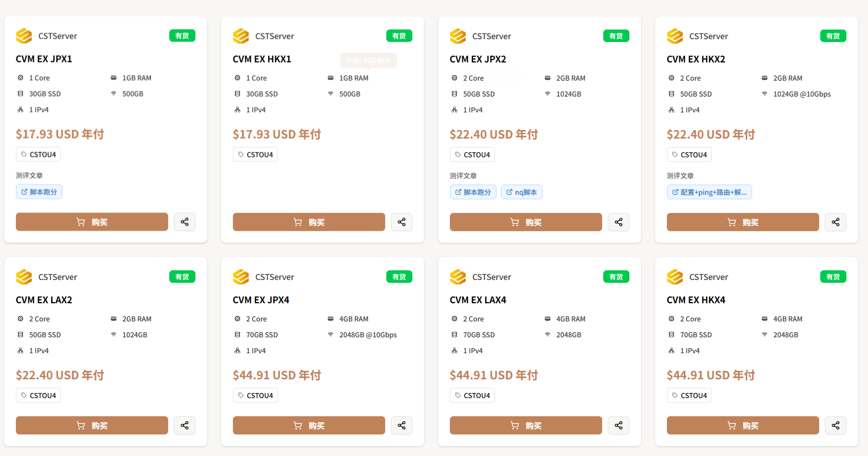Click the CSTOU4 coupon tag on HKX2 card
This screenshot has height=456, width=868.
pyautogui.click(x=689, y=154)
